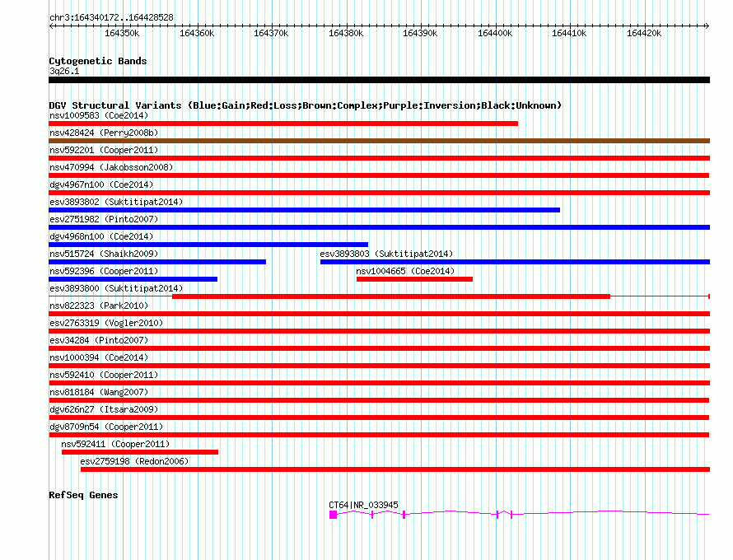The width and height of the screenshot is (733, 560).
Task: Click nsv818184 (Wang2007) label
Action: [x=99, y=392]
